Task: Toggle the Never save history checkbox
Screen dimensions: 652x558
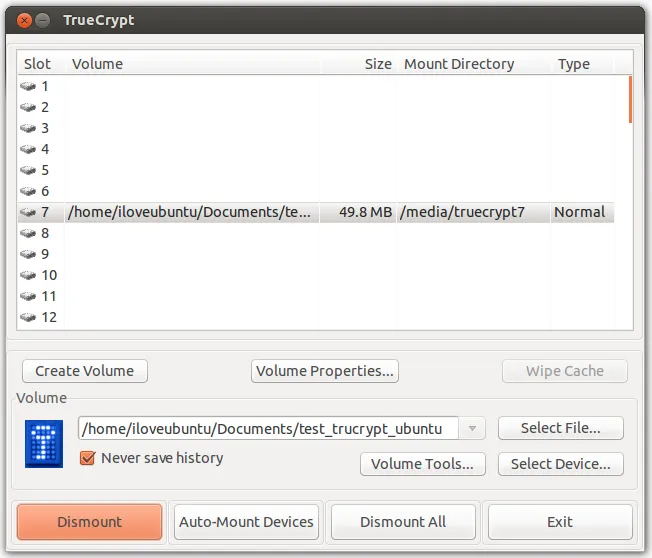Action: tap(87, 458)
